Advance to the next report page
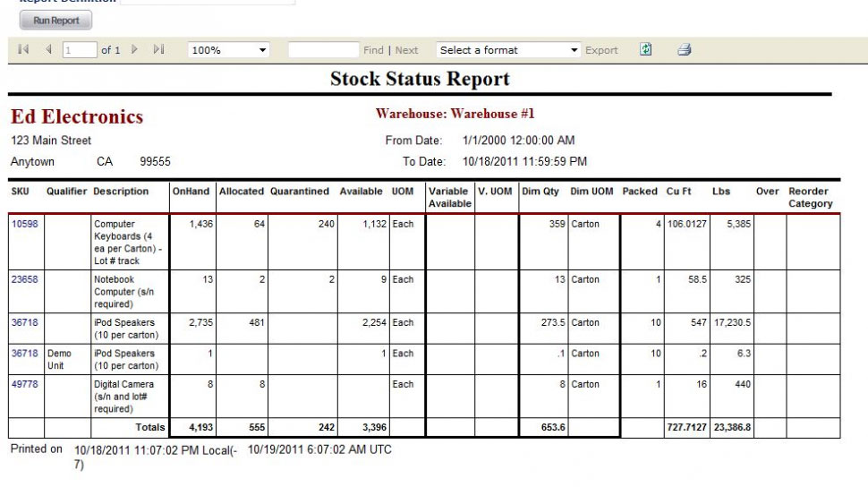Screen dimensions: 868x487 pos(135,50)
